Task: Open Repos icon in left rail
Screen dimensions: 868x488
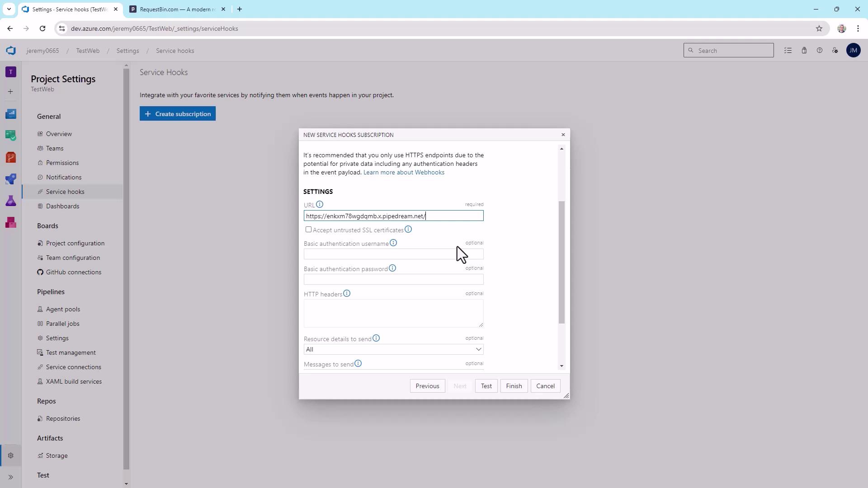Action: 11,157
